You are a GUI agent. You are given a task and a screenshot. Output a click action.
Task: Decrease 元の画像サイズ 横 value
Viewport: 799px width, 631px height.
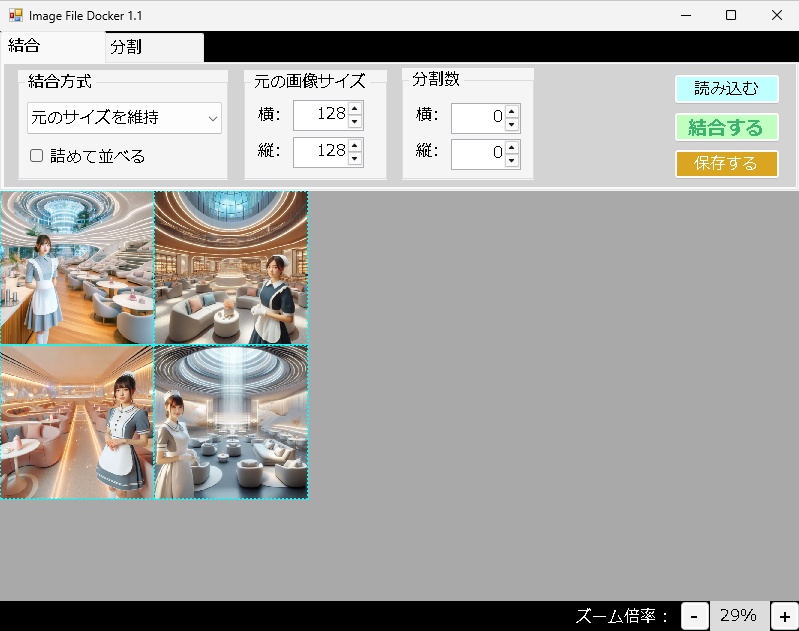[x=355, y=122]
